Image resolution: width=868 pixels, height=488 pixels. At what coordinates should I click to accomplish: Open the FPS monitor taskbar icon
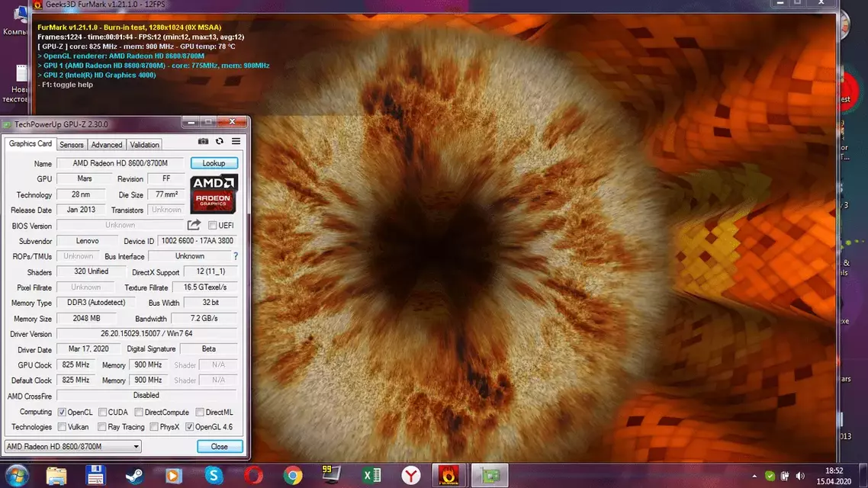[332, 475]
